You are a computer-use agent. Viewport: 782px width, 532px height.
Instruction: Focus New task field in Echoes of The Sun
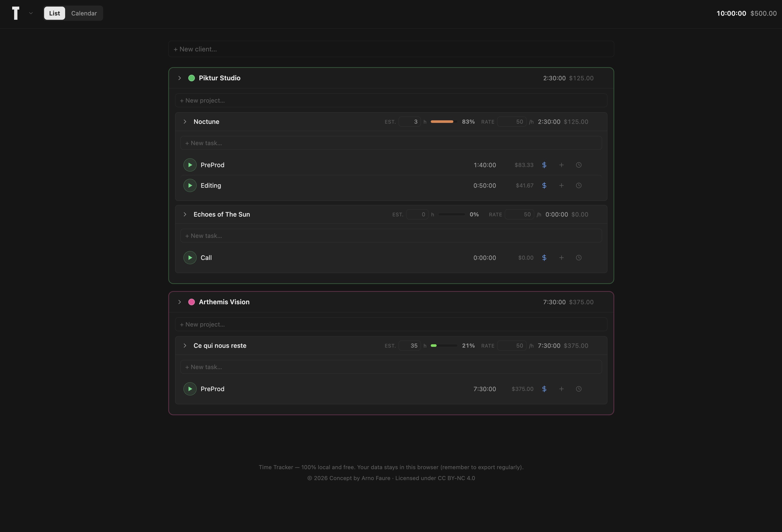tap(391, 236)
